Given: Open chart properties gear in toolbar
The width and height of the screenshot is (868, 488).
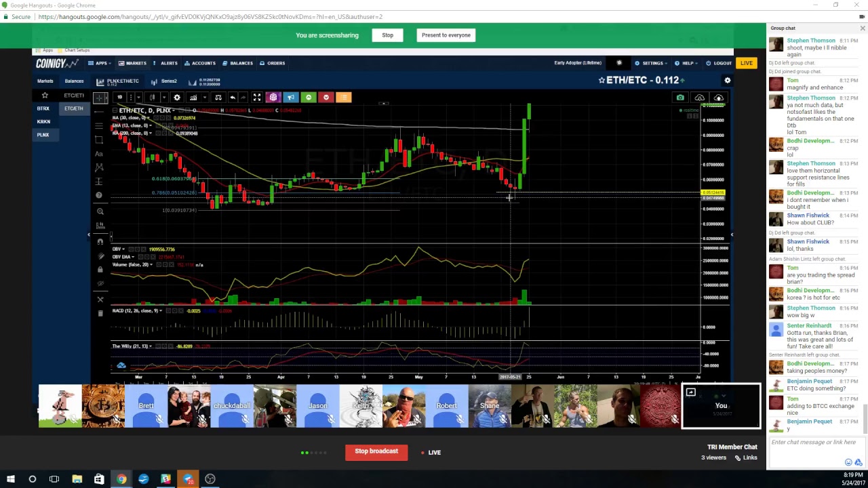Looking at the screenshot, I should (177, 98).
